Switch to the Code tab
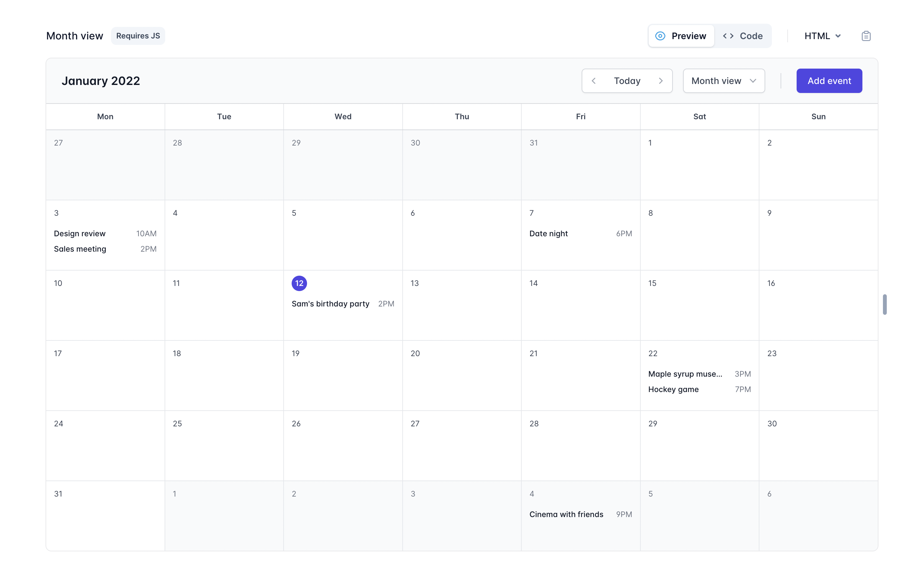This screenshot has width=924, height=577. point(743,36)
